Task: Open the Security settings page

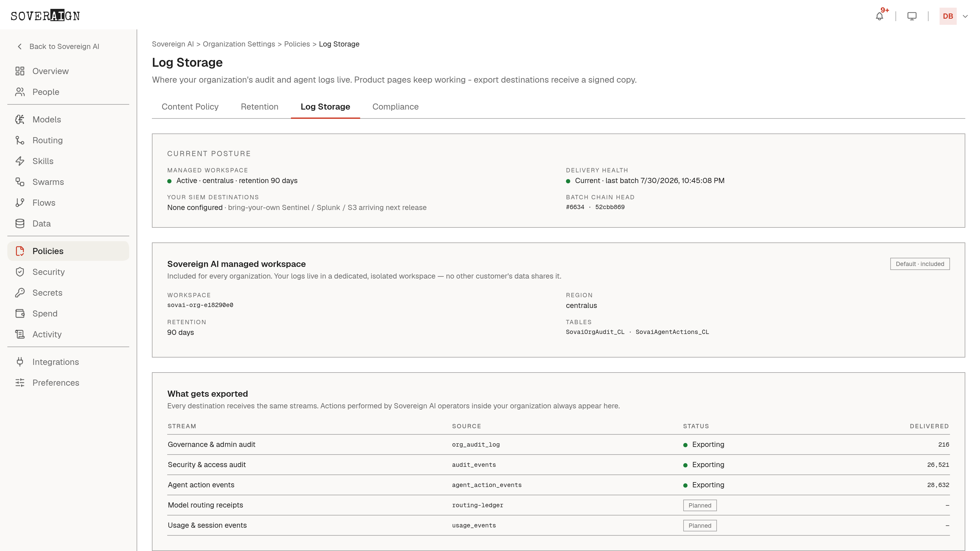Action: pyautogui.click(x=68, y=272)
